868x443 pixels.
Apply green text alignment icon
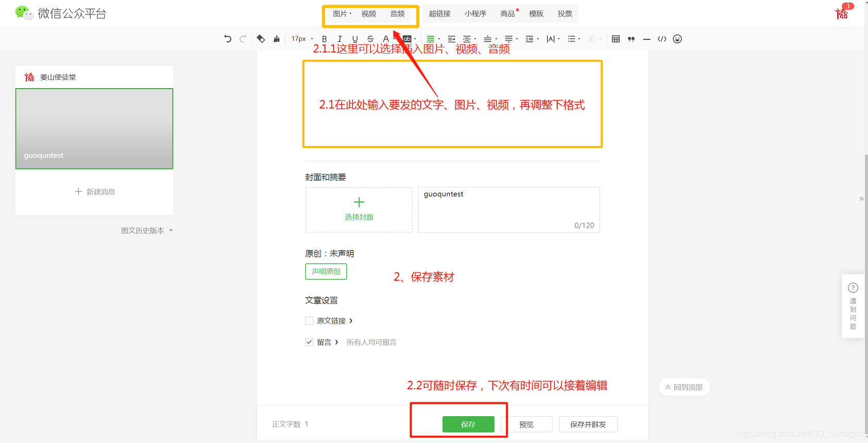coord(431,39)
